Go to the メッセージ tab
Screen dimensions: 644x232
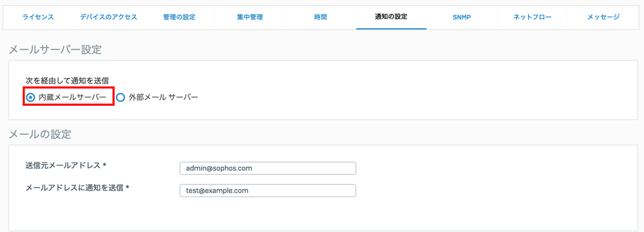[x=603, y=17]
